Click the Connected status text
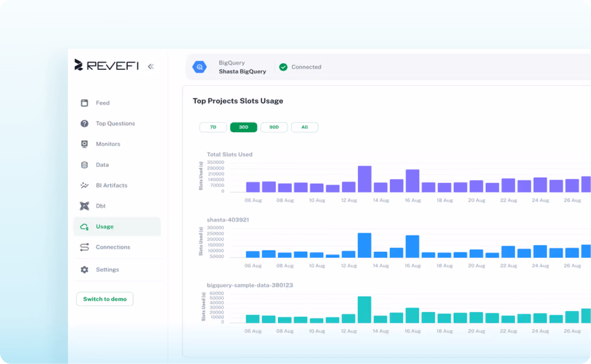Image resolution: width=591 pixels, height=364 pixels. pyautogui.click(x=306, y=67)
